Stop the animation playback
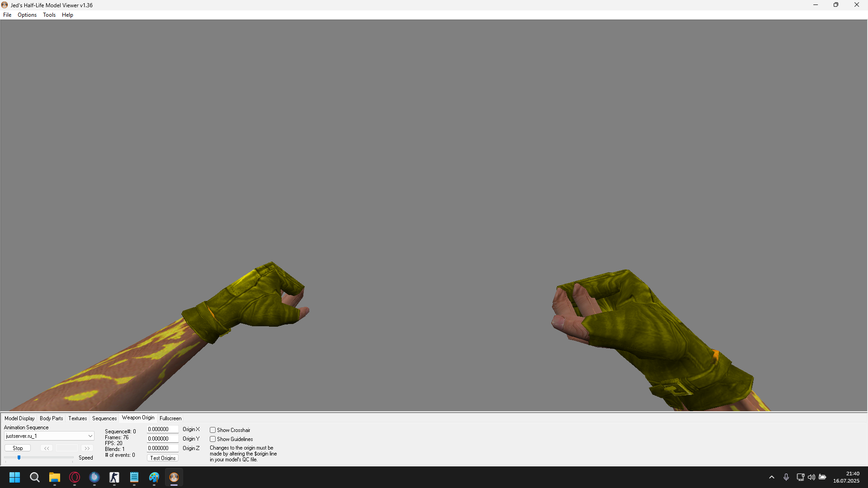 [x=18, y=448]
